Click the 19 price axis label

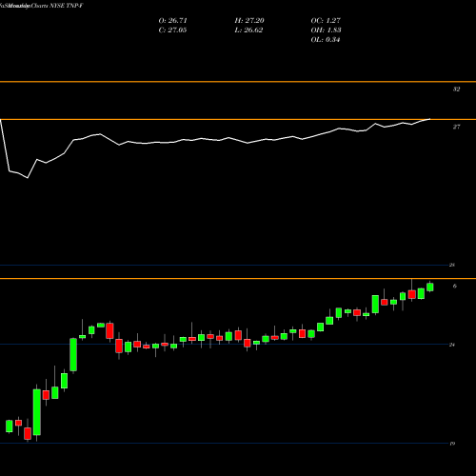[x=452, y=444]
